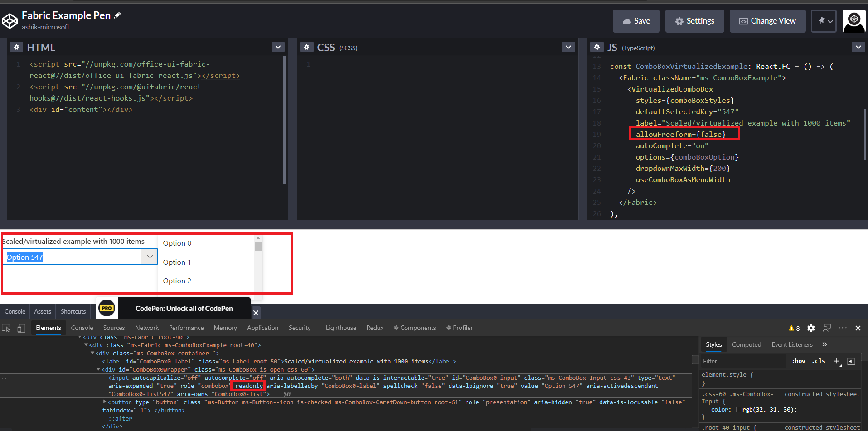Save the pen with the Save button

(x=636, y=21)
